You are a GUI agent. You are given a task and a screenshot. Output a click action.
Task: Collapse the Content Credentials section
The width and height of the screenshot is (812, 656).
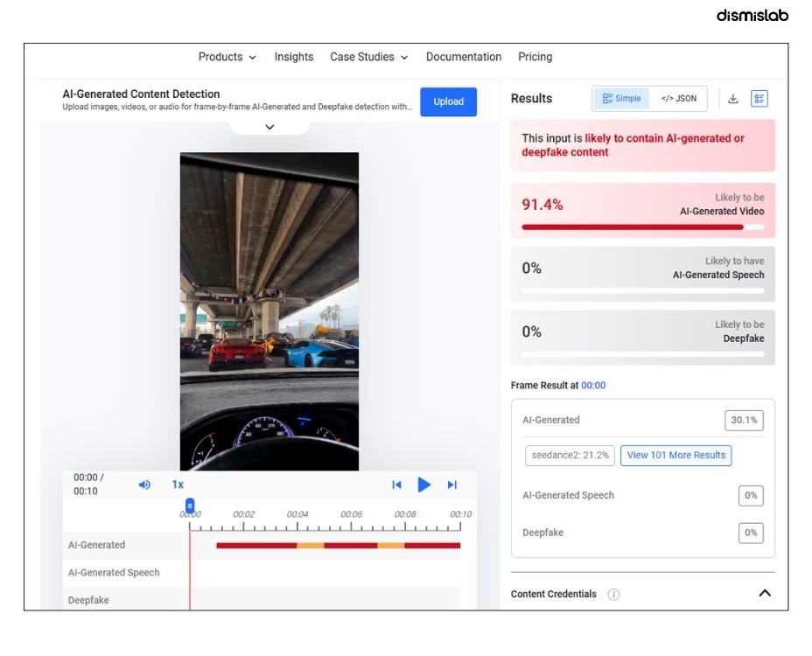pyautogui.click(x=765, y=593)
